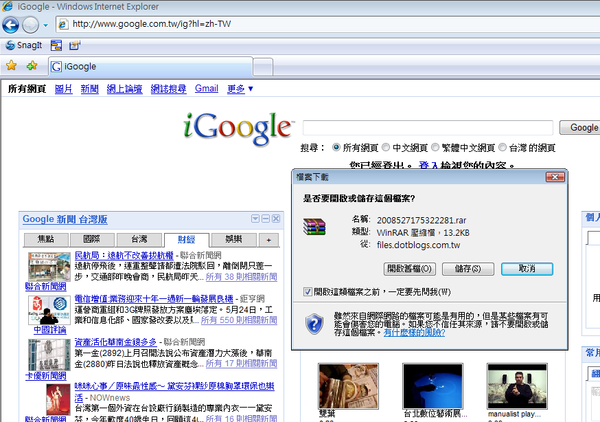Open the 卡優新聞網 source link
This screenshot has height=422, width=600.
[46, 376]
